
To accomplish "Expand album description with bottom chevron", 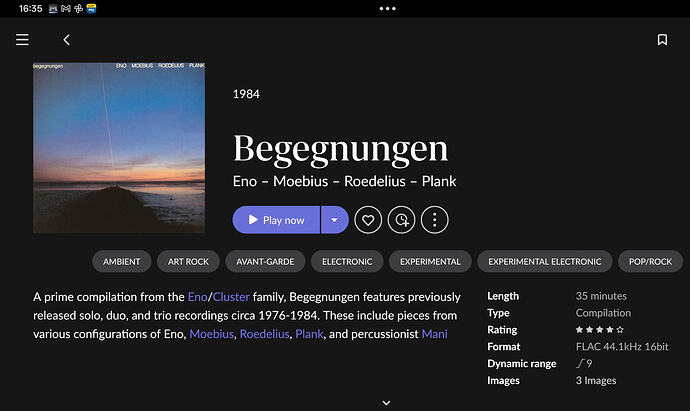I will (386, 403).
